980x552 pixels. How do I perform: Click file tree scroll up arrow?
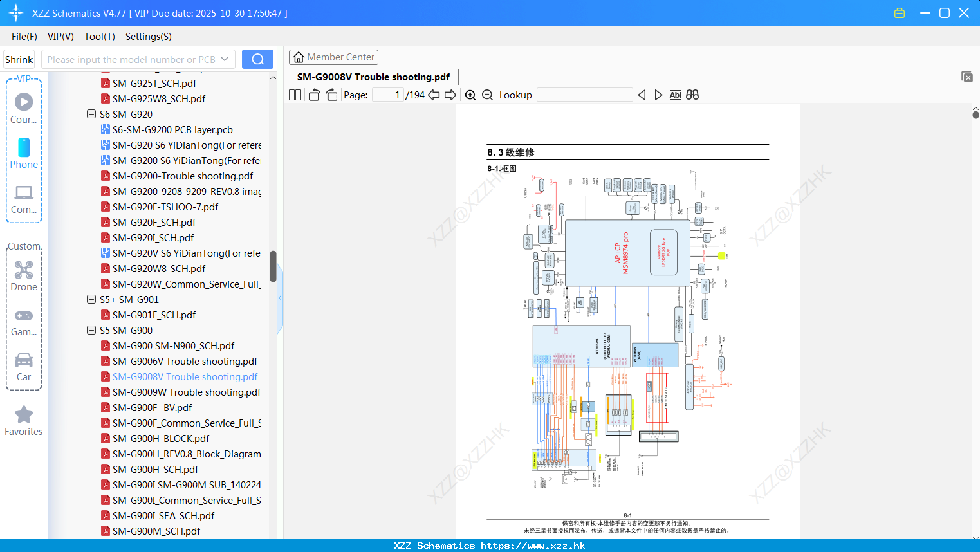273,78
